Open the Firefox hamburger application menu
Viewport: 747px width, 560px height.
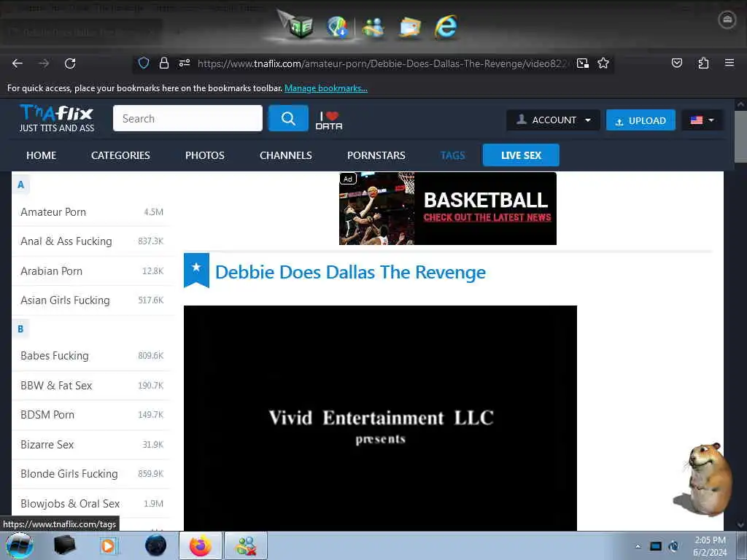tap(729, 63)
